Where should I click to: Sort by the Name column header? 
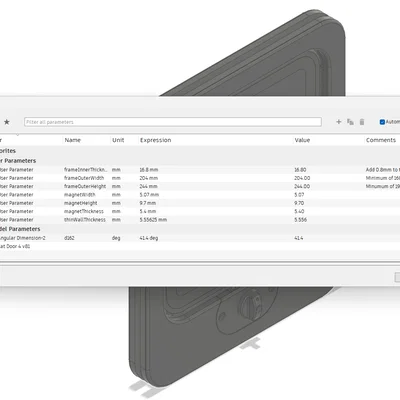tap(73, 140)
